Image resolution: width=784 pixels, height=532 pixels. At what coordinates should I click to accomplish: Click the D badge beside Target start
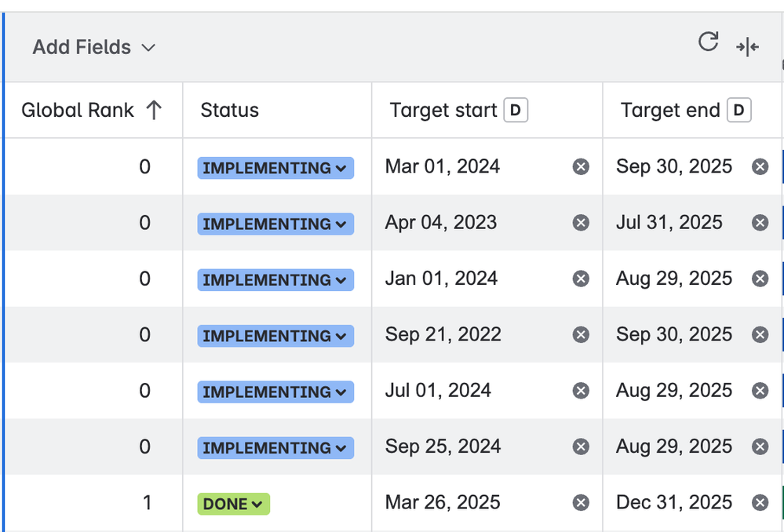coord(515,111)
